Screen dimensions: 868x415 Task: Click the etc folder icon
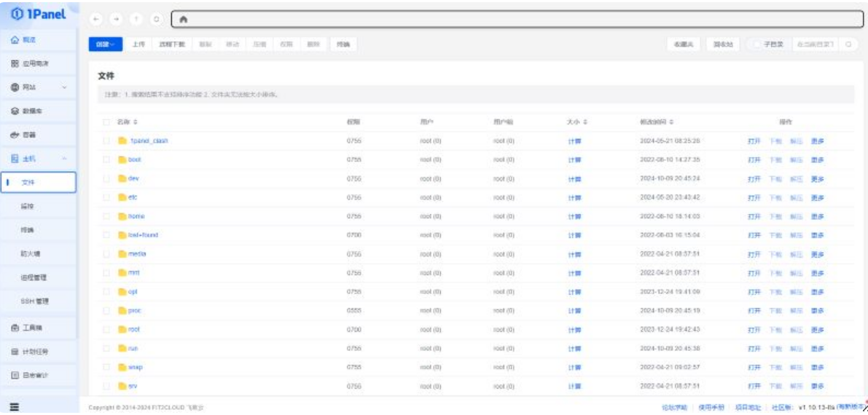(122, 197)
